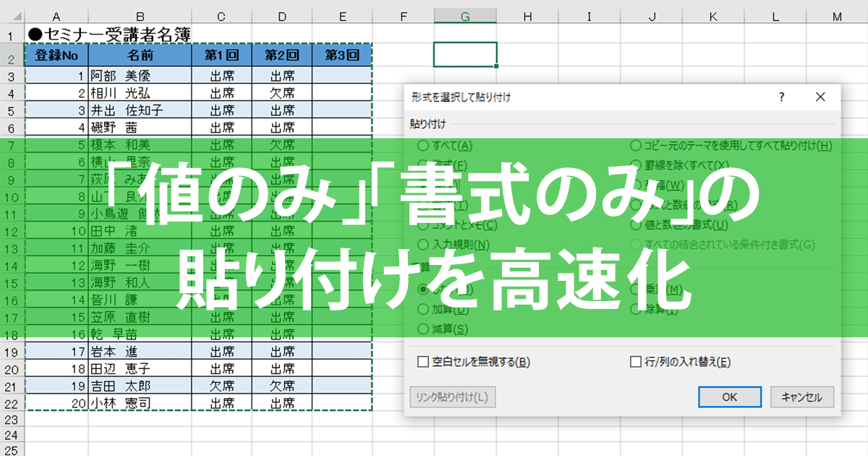Viewport: 868px width, 456px height.
Task: Click the cell with name 相川 光弘
Action: pyautogui.click(x=140, y=93)
